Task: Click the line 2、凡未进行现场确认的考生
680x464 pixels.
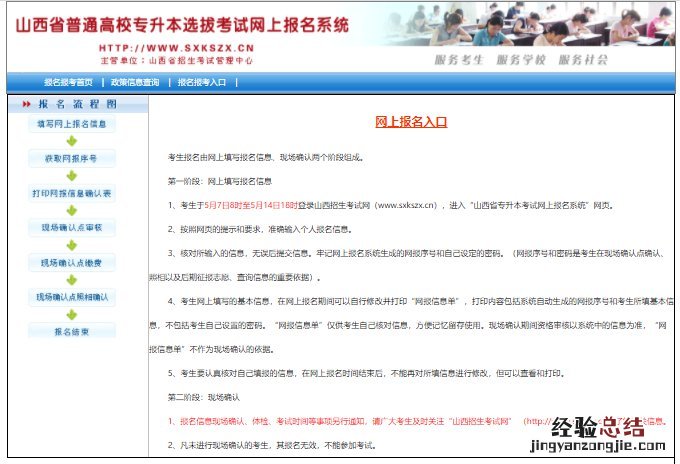Action: pyautogui.click(x=272, y=445)
